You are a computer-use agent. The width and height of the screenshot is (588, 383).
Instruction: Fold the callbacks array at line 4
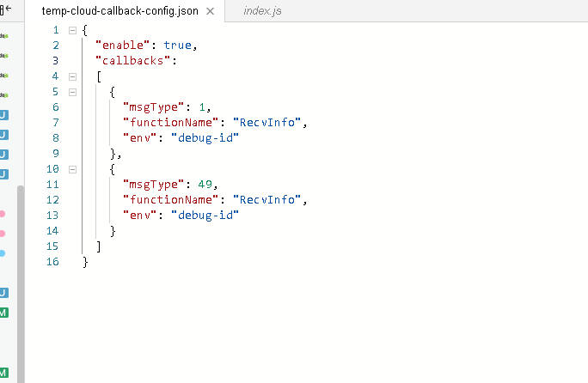pos(72,76)
